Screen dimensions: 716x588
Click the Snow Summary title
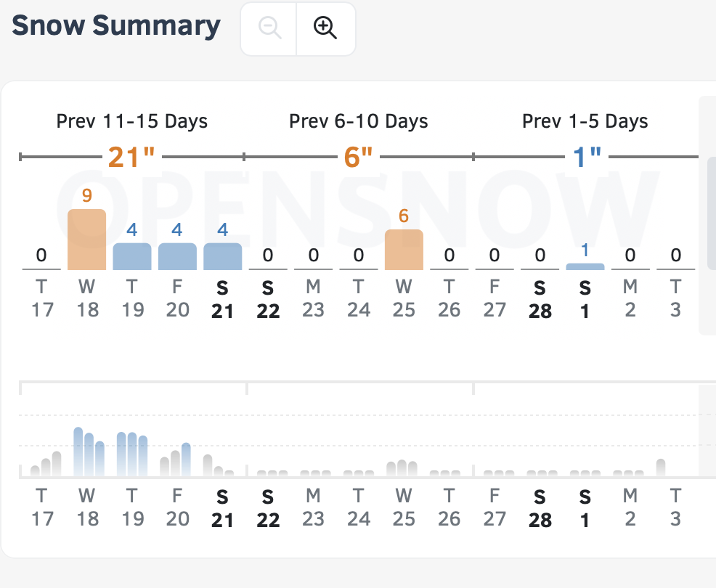coord(116,25)
